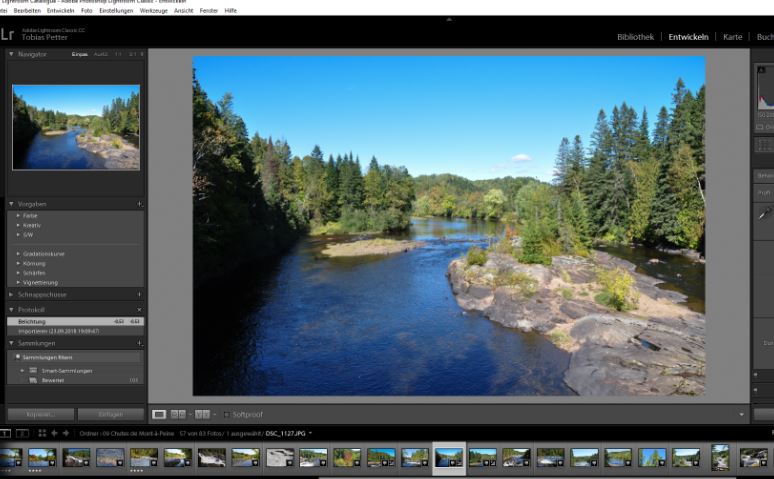Expand the Vignettierung presets group

point(18,282)
